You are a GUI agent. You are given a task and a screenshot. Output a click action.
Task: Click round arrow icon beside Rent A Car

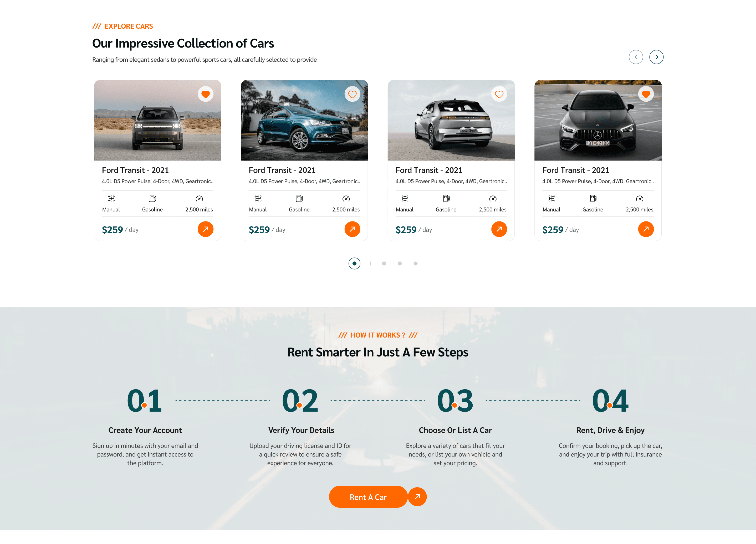417,497
